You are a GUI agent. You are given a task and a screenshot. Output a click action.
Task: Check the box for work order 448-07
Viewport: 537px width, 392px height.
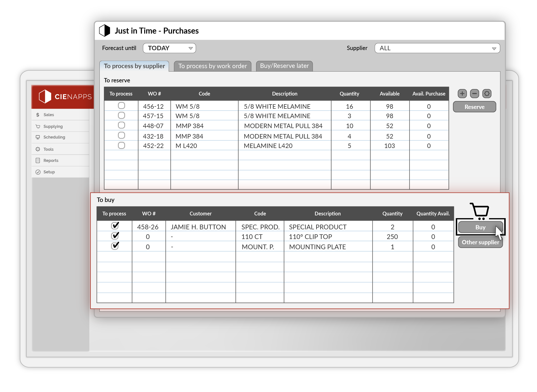[121, 125]
